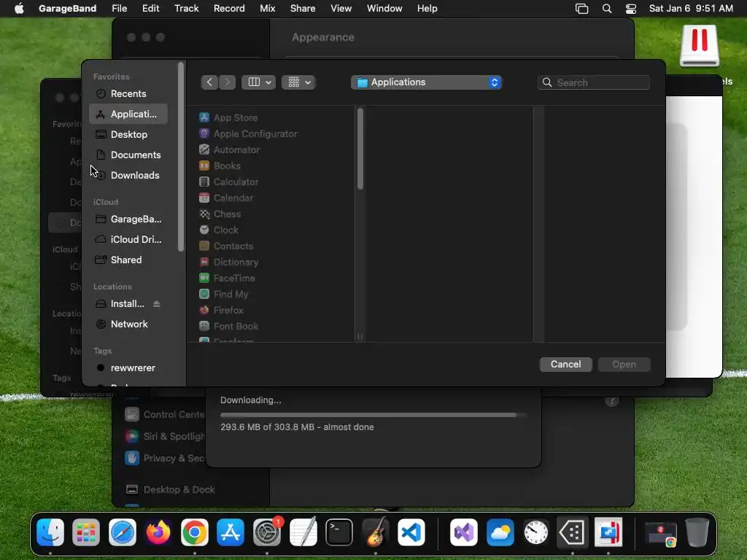Select Recents in the sidebar
Image resolution: width=747 pixels, height=560 pixels.
click(x=128, y=94)
